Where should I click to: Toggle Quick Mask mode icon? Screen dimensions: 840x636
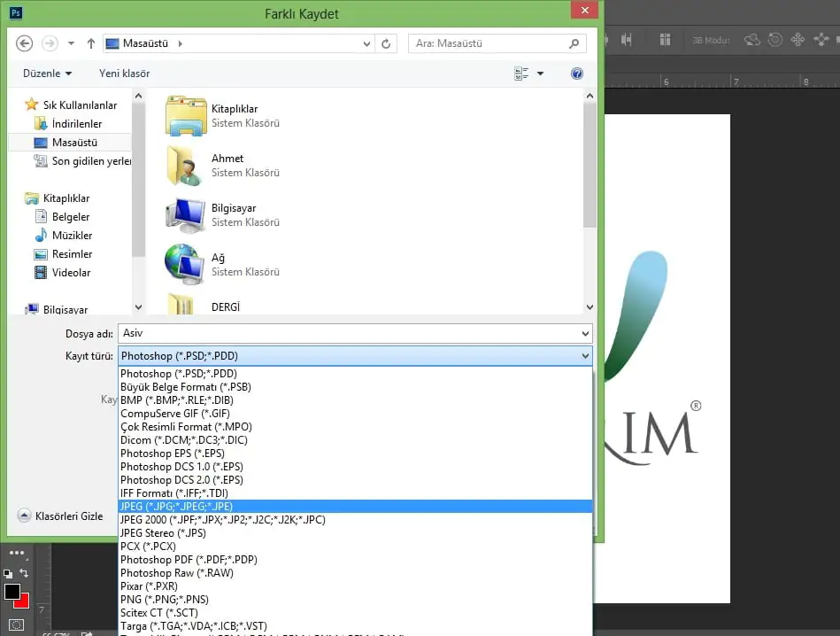(x=16, y=624)
